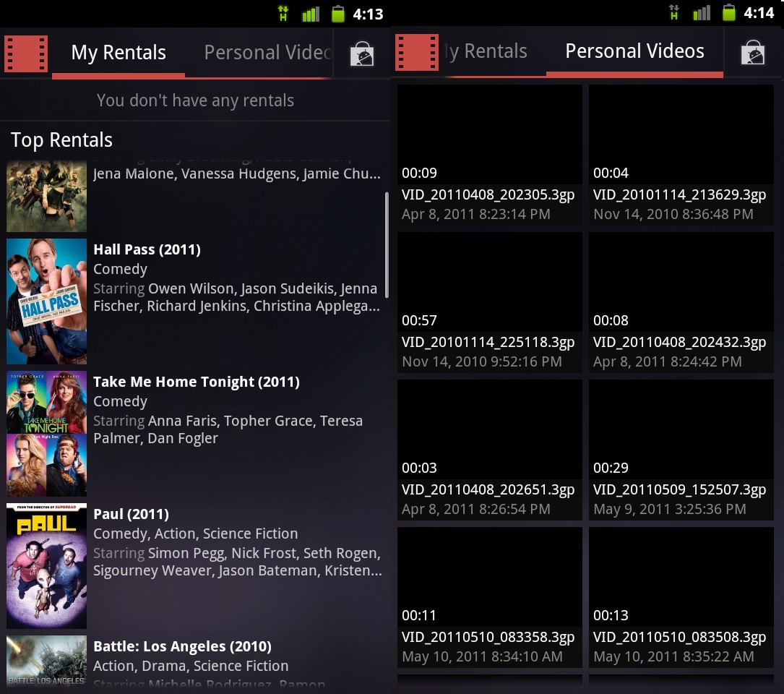
Task: Open Market bag icon on right screen
Action: click(x=752, y=53)
